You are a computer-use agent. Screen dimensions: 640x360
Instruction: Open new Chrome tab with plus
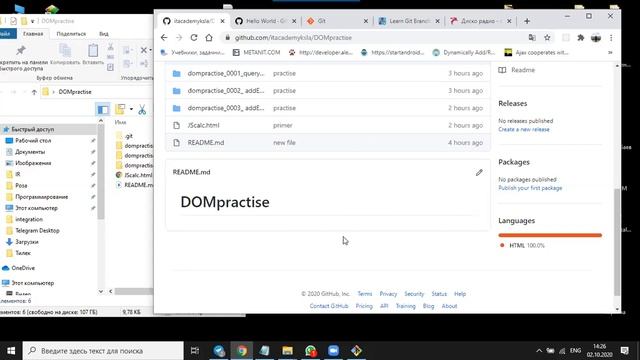pos(527,21)
